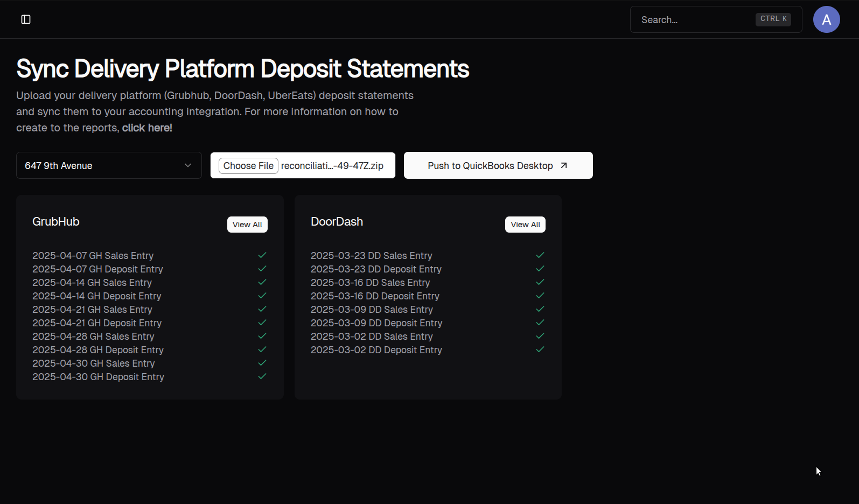Click the reconciliation zip file name
This screenshot has width=859, height=504.
pyautogui.click(x=332, y=166)
